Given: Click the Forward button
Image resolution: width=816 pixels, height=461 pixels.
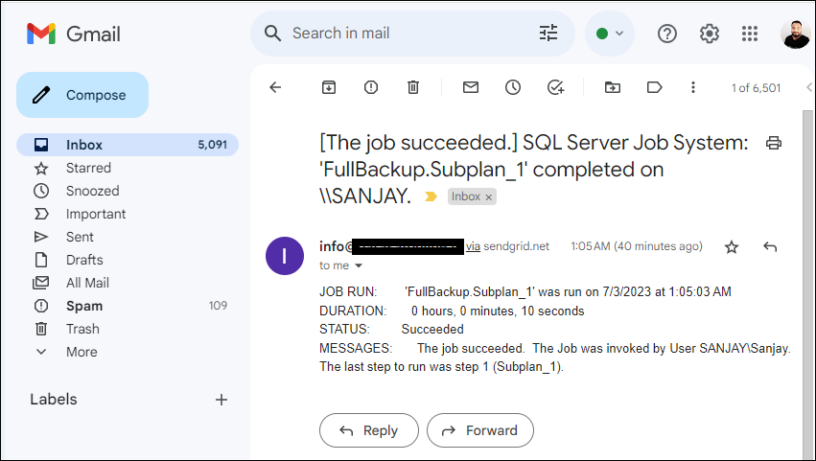Looking at the screenshot, I should tap(480, 430).
